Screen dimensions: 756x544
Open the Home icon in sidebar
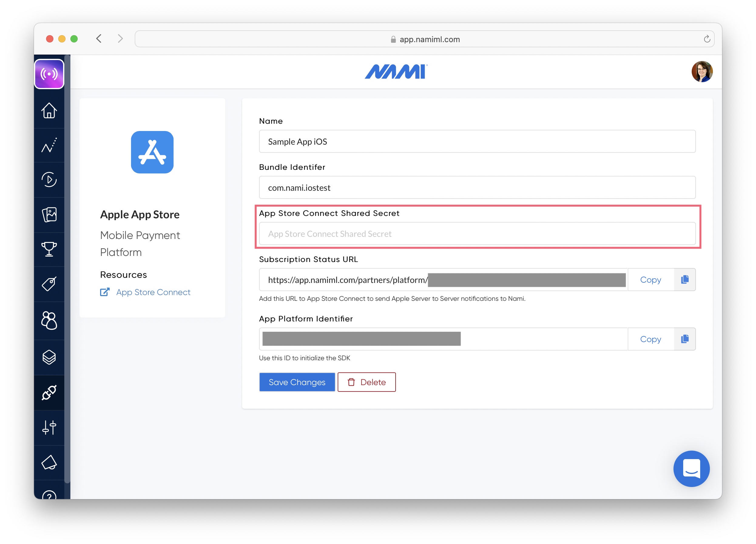point(49,111)
